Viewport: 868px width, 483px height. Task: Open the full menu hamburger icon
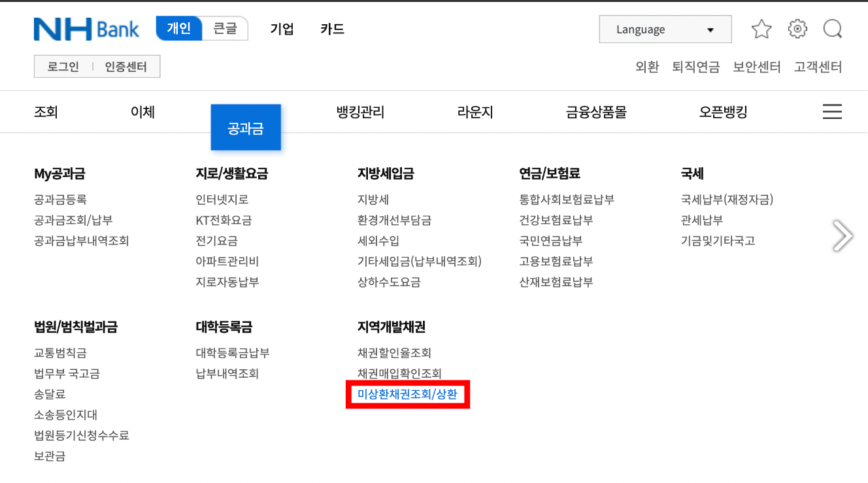click(832, 111)
